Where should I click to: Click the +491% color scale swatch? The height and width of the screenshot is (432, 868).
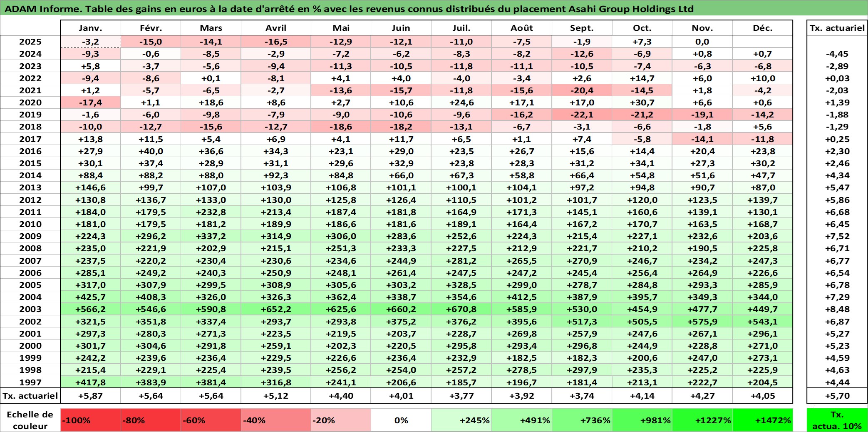tap(522, 420)
